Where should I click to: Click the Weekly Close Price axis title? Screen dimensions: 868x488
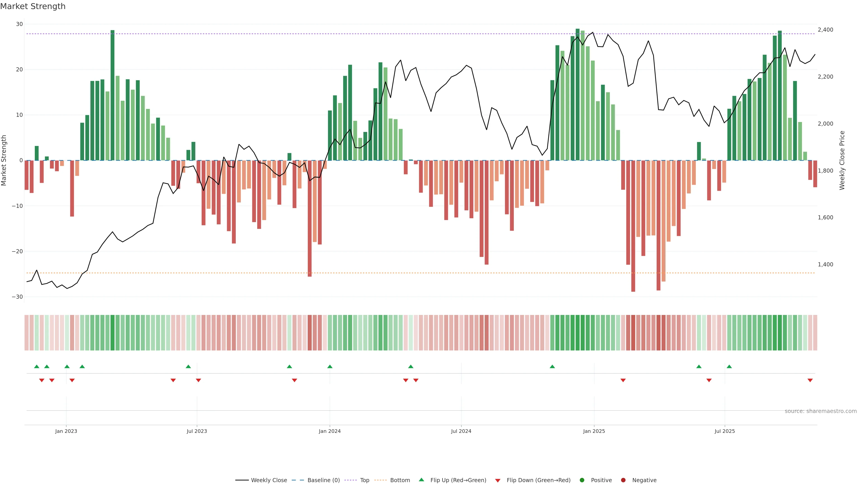click(842, 160)
